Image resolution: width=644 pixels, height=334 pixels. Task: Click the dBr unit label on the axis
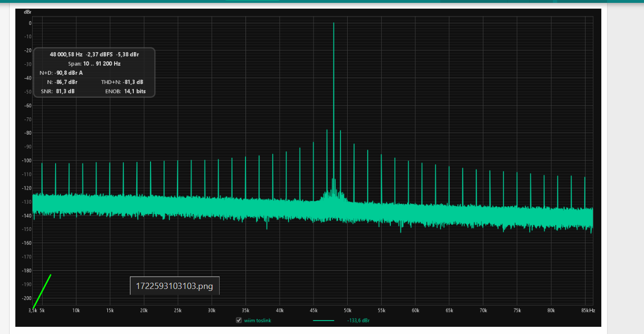28,12
